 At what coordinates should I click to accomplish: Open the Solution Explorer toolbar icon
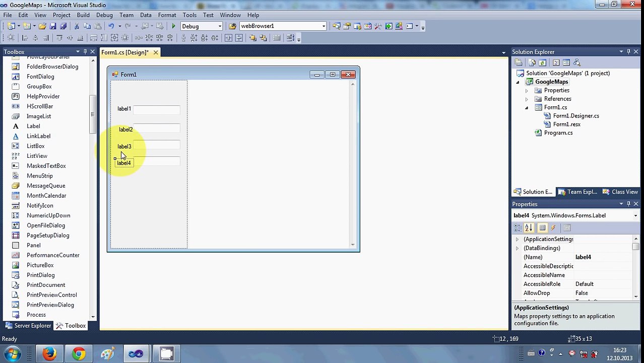pos(336,26)
